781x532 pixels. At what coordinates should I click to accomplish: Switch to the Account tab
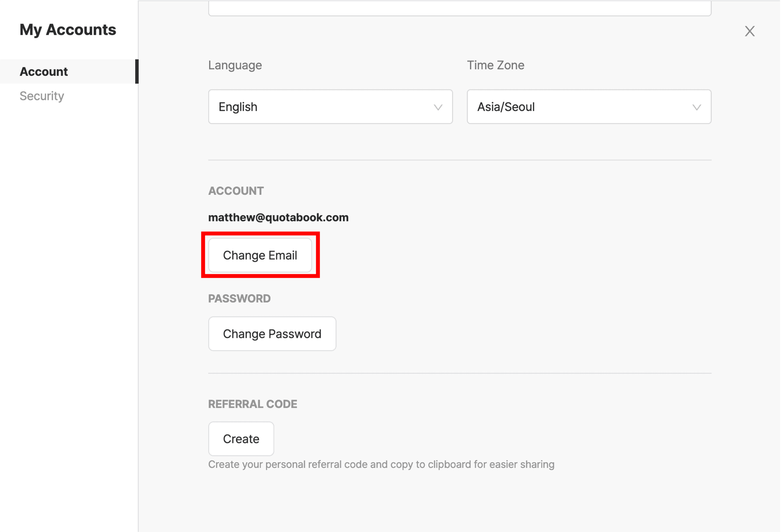pos(44,71)
